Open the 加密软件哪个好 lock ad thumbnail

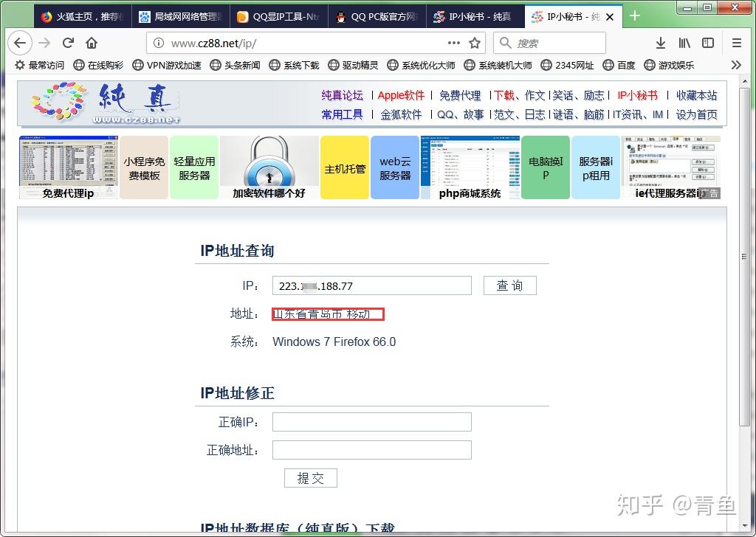(269, 167)
